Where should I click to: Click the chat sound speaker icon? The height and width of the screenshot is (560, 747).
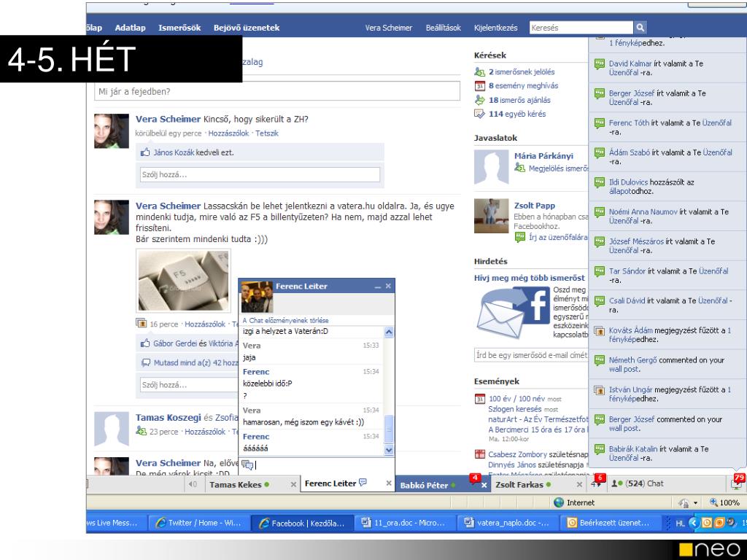tap(193, 484)
